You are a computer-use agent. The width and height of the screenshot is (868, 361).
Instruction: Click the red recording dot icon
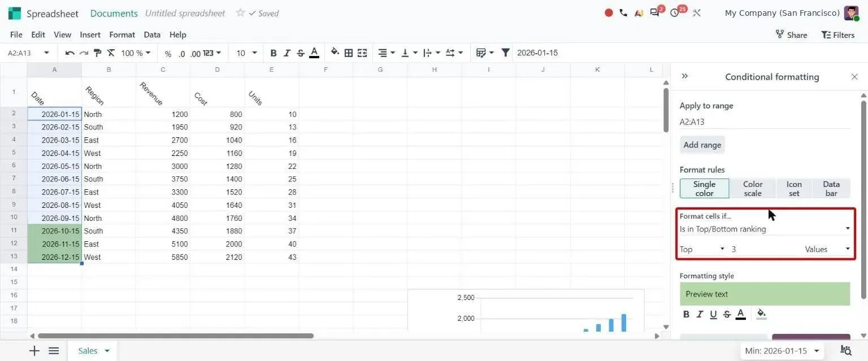609,12
